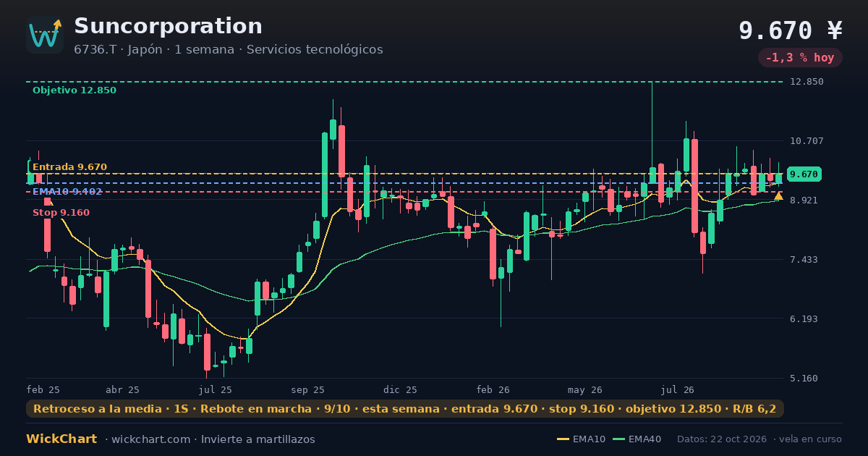868x456 pixels.
Task: Click the feb 25 date axis label
Action: point(43,390)
